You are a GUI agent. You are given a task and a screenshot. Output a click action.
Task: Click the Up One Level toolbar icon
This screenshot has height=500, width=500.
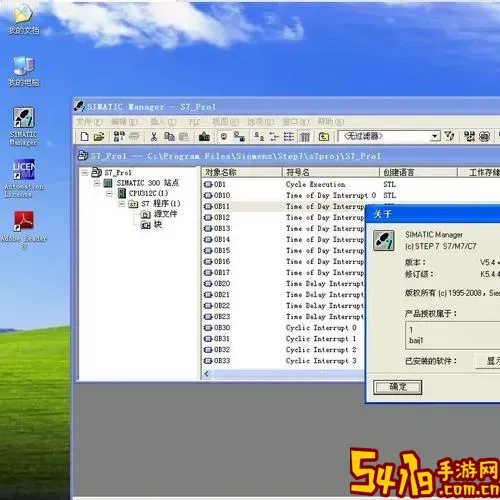324,136
